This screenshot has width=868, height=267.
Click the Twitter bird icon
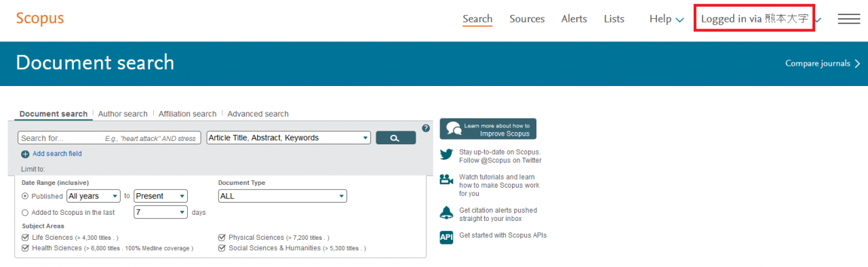[x=446, y=155]
